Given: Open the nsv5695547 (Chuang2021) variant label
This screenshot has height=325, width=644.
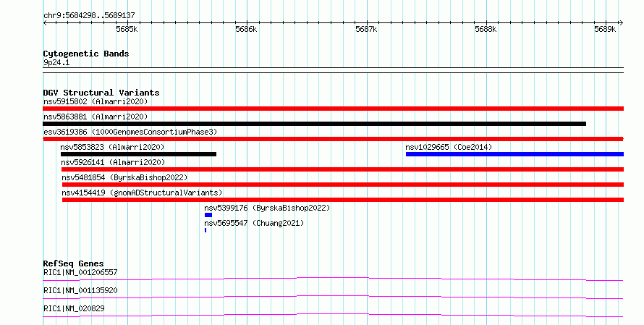Looking at the screenshot, I should click(x=254, y=223).
